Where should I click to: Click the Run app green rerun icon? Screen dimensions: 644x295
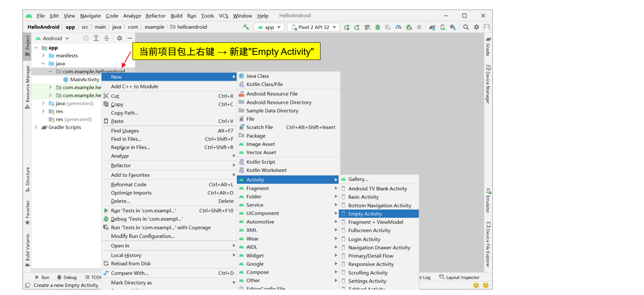click(x=347, y=27)
